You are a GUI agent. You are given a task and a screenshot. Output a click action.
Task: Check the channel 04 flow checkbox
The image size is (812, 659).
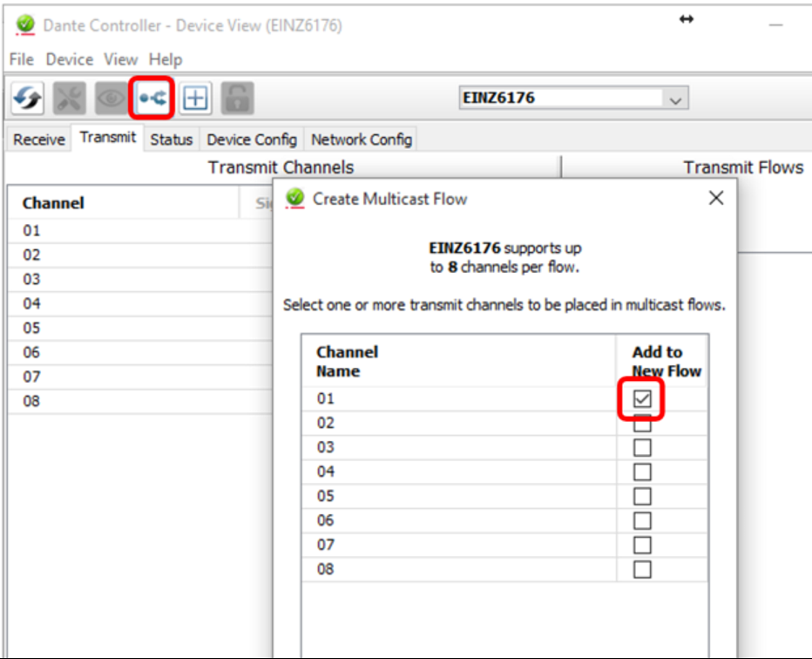pyautogui.click(x=642, y=472)
